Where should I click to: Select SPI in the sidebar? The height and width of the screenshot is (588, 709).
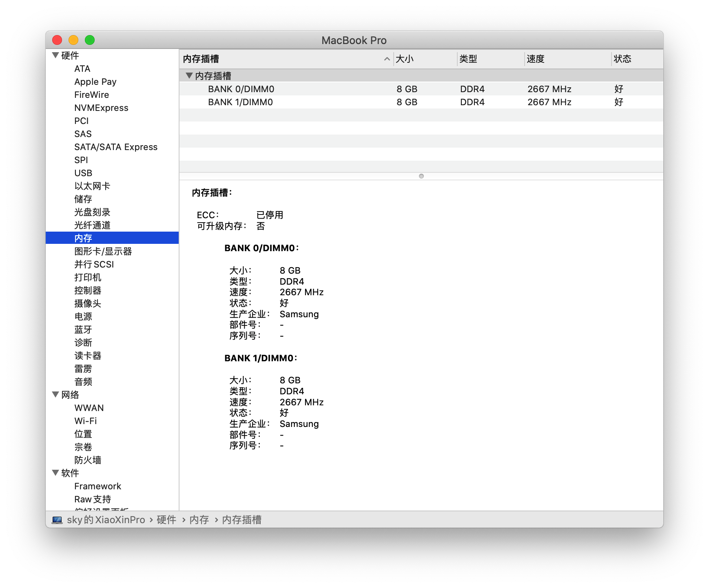pyautogui.click(x=81, y=160)
